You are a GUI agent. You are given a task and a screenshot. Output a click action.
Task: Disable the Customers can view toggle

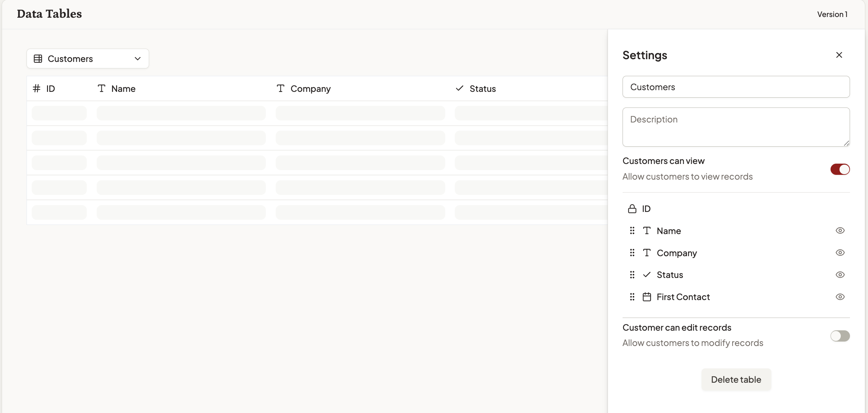840,169
